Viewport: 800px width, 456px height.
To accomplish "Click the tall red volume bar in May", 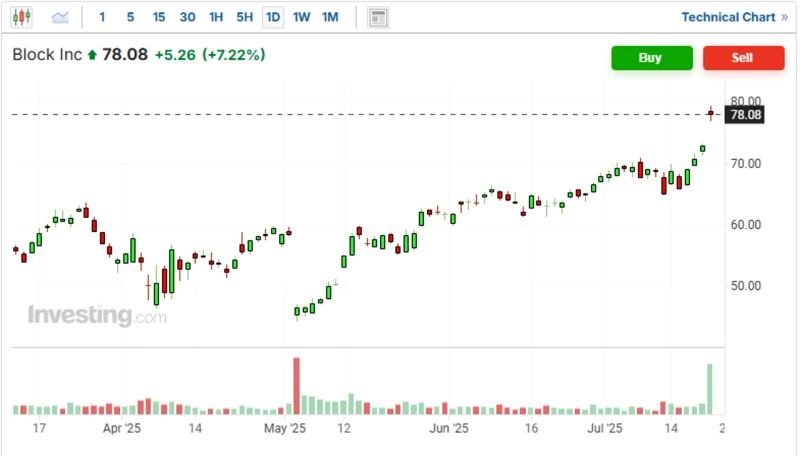I will click(x=296, y=385).
